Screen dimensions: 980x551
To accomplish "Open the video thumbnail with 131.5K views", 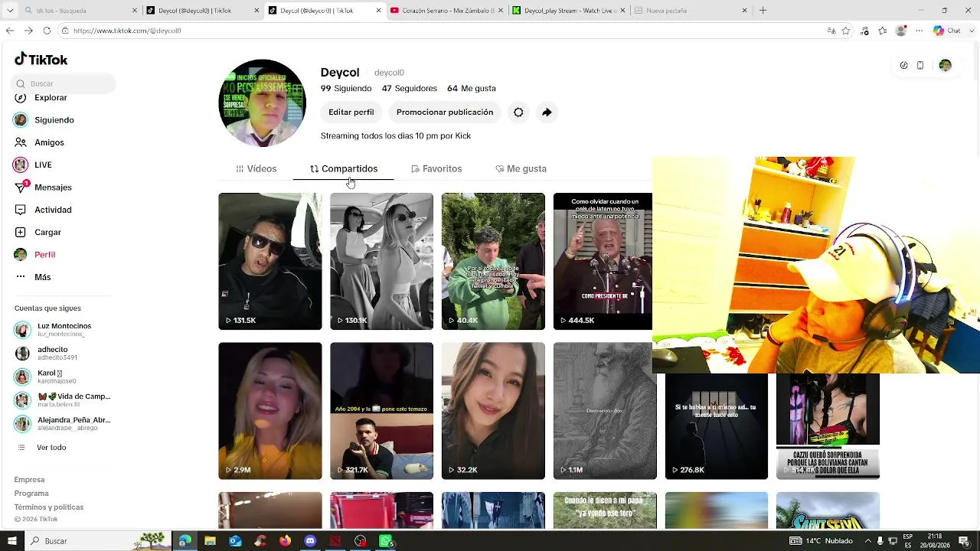I will [270, 262].
